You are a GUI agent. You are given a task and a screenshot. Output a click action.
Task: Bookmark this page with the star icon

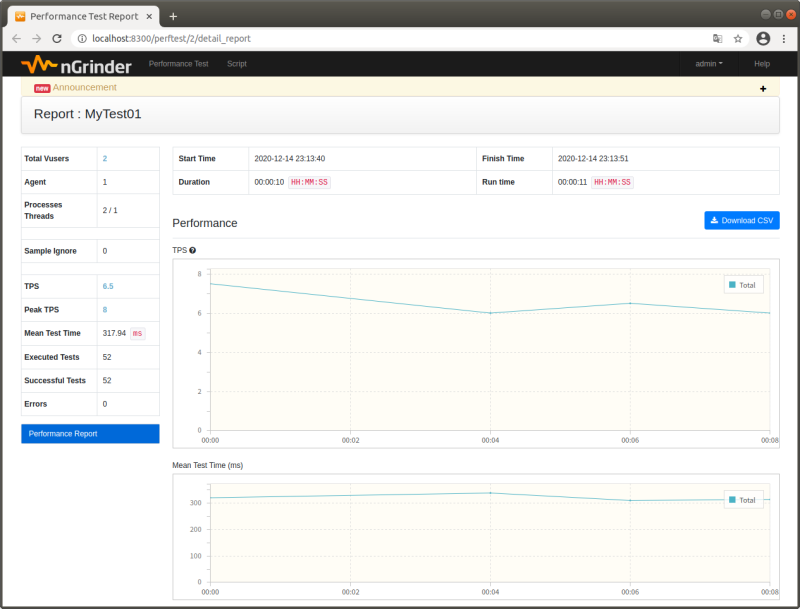pyautogui.click(x=738, y=39)
